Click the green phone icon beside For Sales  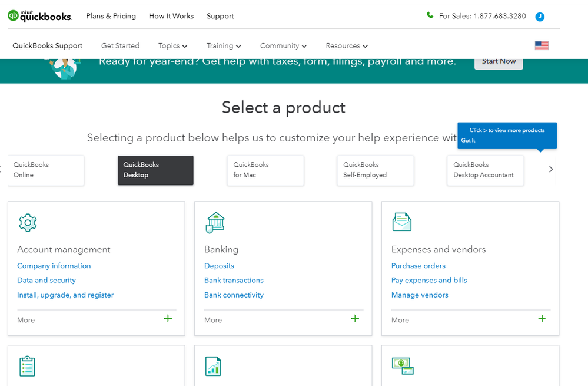pyautogui.click(x=430, y=15)
